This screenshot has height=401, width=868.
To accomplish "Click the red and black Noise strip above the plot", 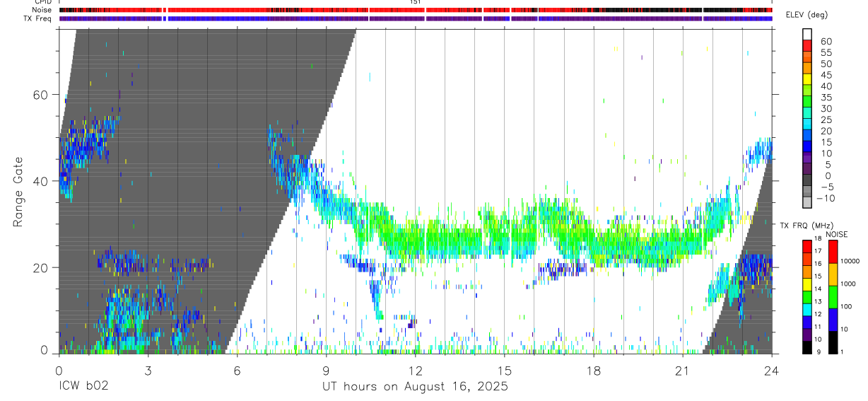I will [416, 10].
